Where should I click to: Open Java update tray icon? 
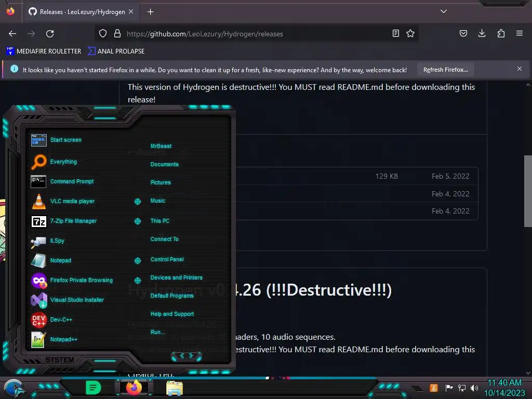(x=434, y=388)
